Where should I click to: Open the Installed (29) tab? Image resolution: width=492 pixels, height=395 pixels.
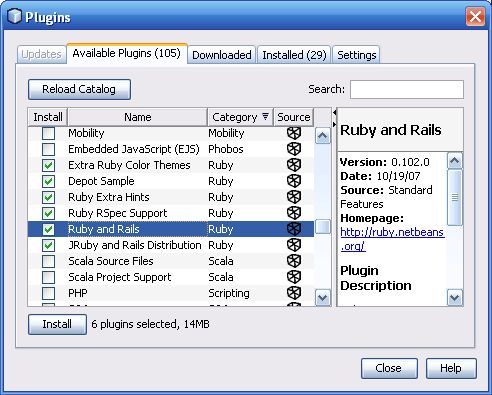[294, 55]
